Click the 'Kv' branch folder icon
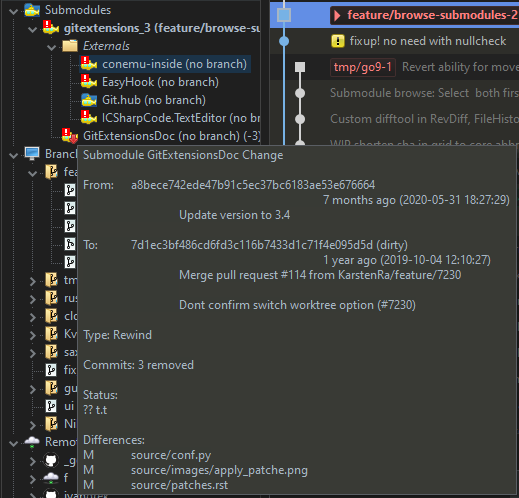The height and width of the screenshot is (498, 519). click(51, 334)
